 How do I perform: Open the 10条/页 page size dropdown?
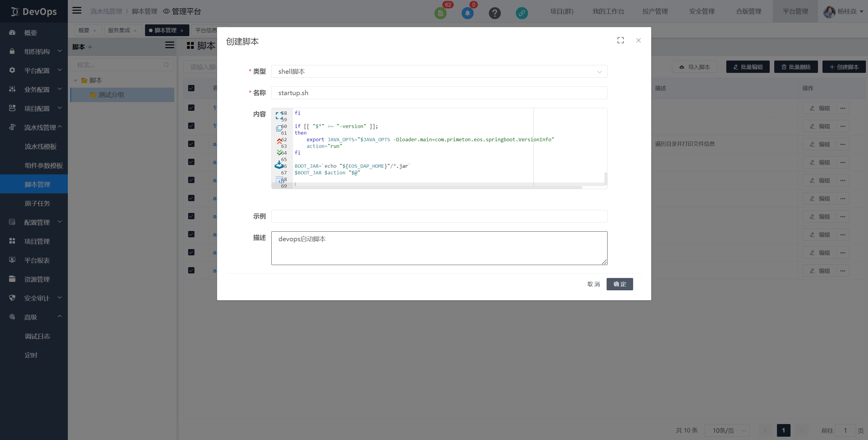[x=727, y=430]
